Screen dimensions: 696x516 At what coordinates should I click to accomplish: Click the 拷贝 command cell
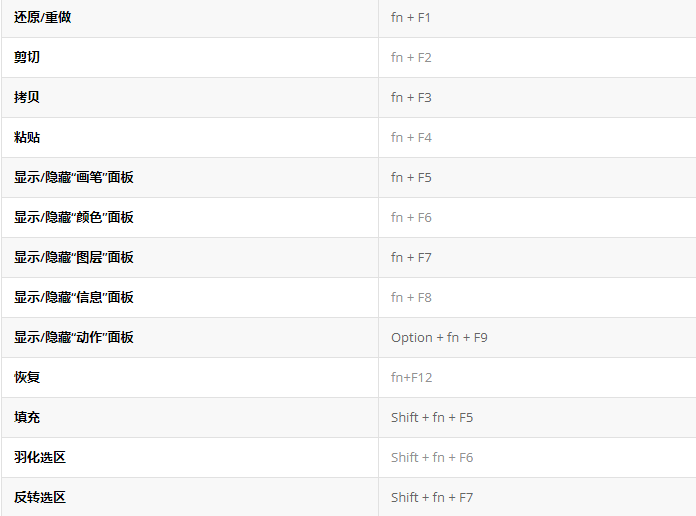coord(27,98)
